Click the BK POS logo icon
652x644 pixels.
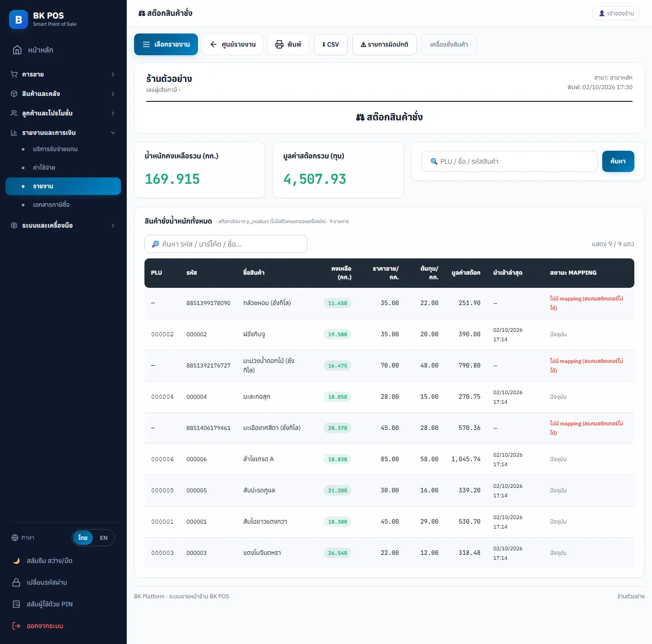(19, 19)
